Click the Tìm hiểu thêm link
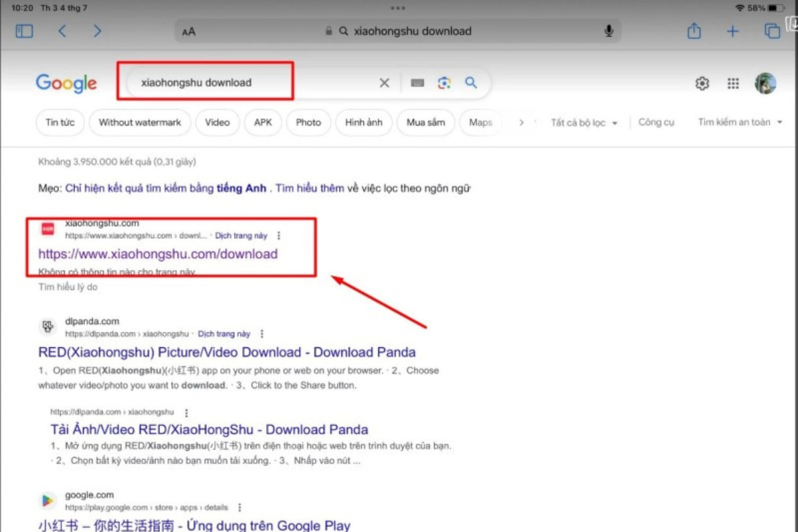The height and width of the screenshot is (532, 798). (x=310, y=188)
